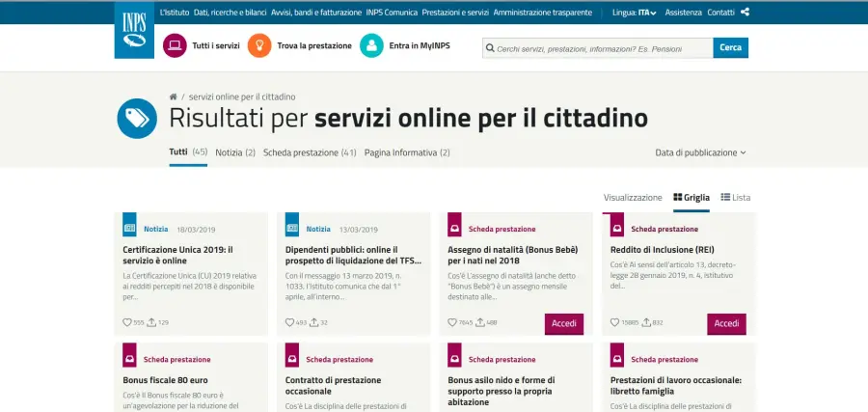Click the share icon in top bar

[x=745, y=13]
